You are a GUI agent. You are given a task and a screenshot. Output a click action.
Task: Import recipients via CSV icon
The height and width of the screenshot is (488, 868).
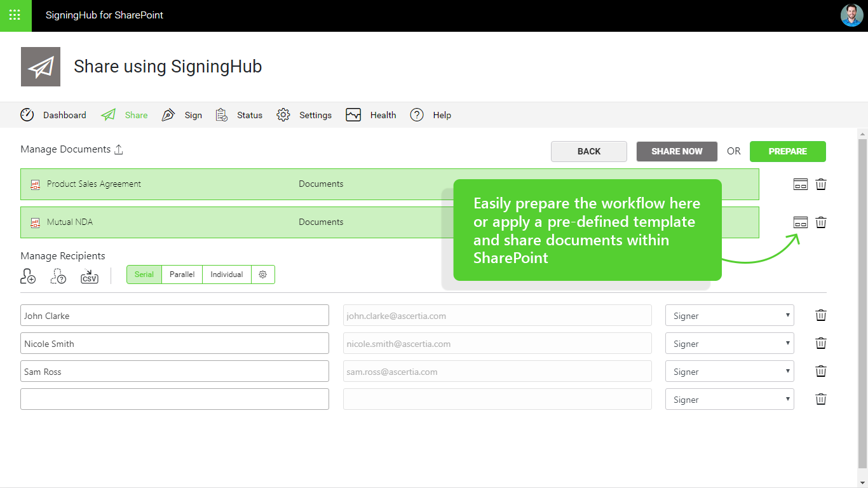90,276
